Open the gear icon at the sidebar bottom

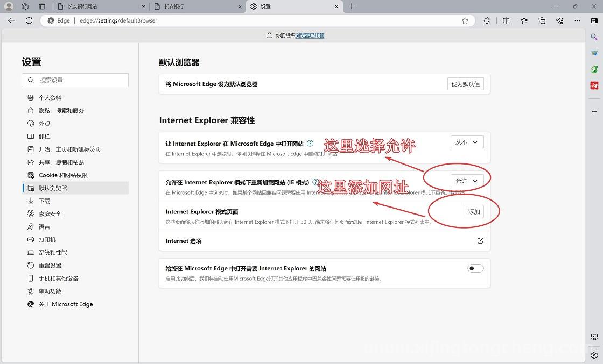594,355
